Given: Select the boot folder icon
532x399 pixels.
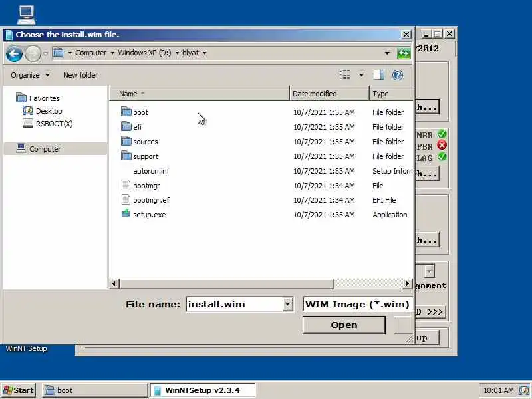Looking at the screenshot, I should [x=126, y=112].
